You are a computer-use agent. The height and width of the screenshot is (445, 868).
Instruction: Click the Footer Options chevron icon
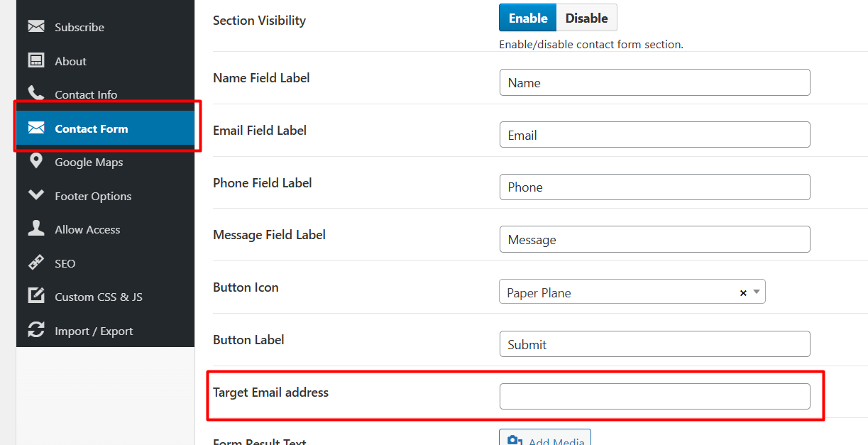(35, 194)
